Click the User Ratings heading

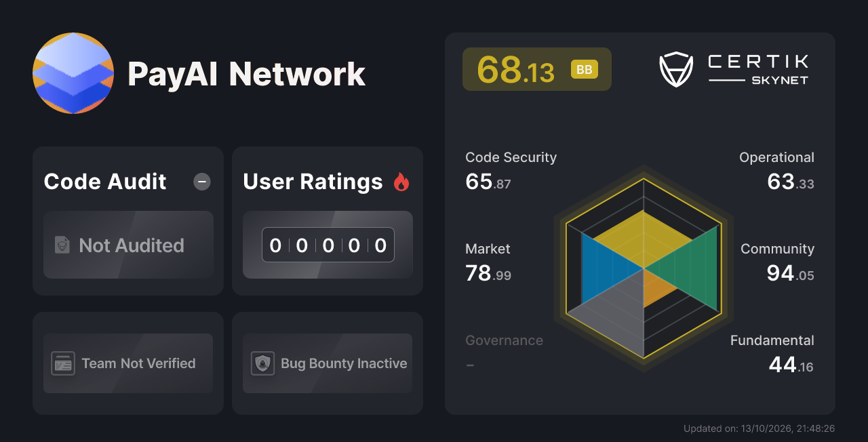click(x=313, y=182)
